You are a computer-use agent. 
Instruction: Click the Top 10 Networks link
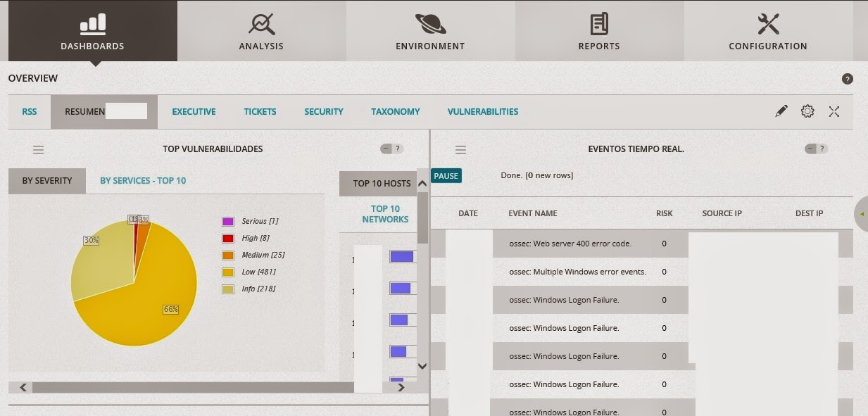coord(385,214)
